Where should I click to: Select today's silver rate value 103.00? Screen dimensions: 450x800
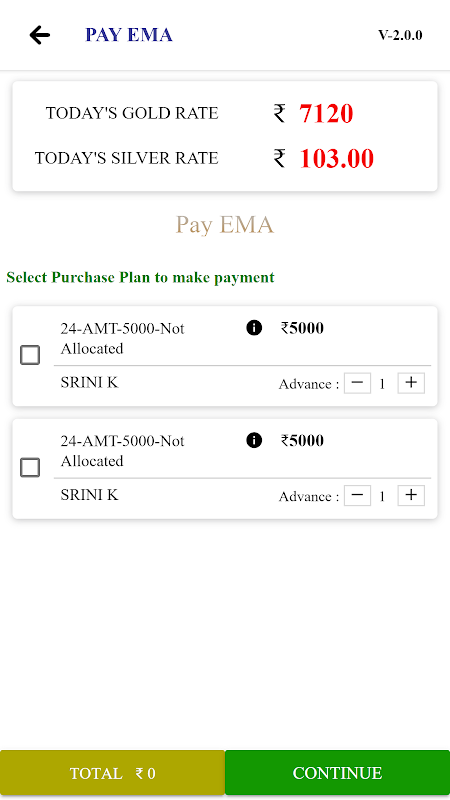pyautogui.click(x=336, y=158)
